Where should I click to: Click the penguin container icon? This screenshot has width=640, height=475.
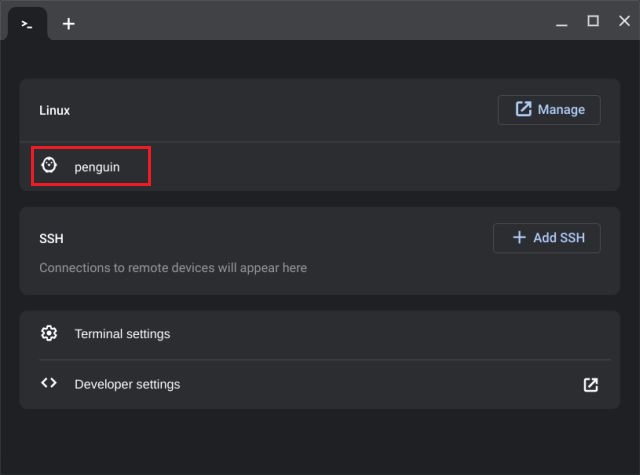pyautogui.click(x=49, y=166)
